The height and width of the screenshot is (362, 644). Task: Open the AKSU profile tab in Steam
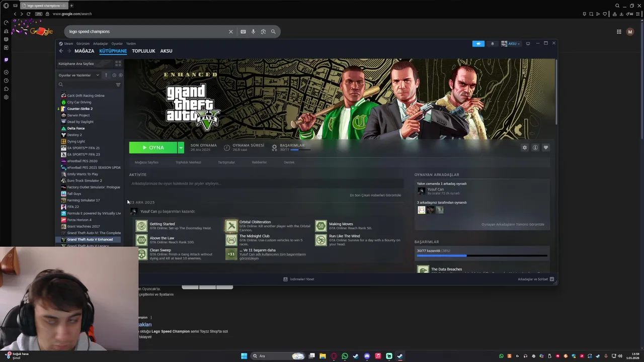pyautogui.click(x=166, y=51)
